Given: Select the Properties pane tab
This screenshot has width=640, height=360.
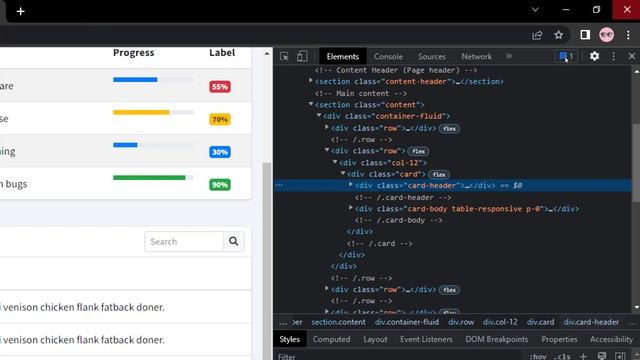Looking at the screenshot, I should (559, 339).
